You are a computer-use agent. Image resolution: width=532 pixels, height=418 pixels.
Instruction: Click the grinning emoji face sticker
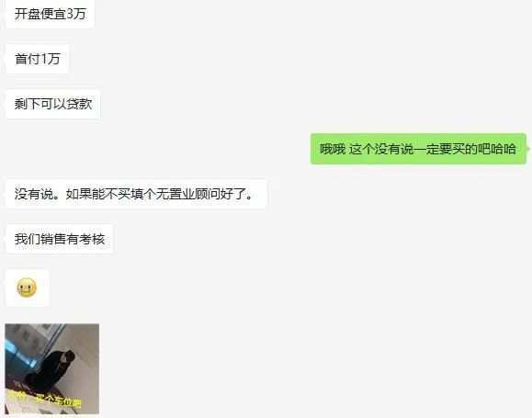point(27,288)
